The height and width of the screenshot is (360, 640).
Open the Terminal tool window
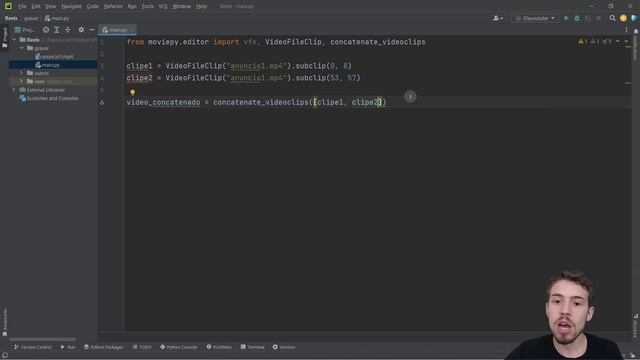(253, 347)
